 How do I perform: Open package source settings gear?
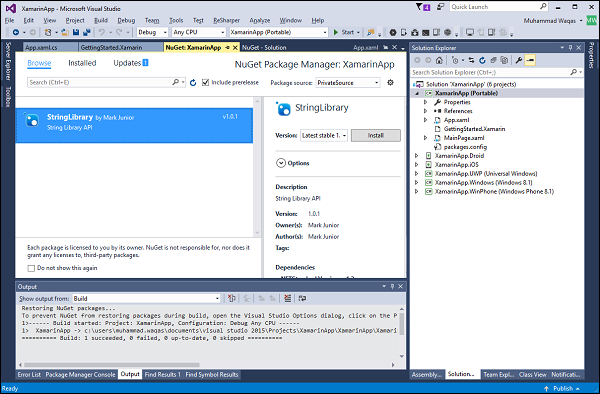coord(390,82)
